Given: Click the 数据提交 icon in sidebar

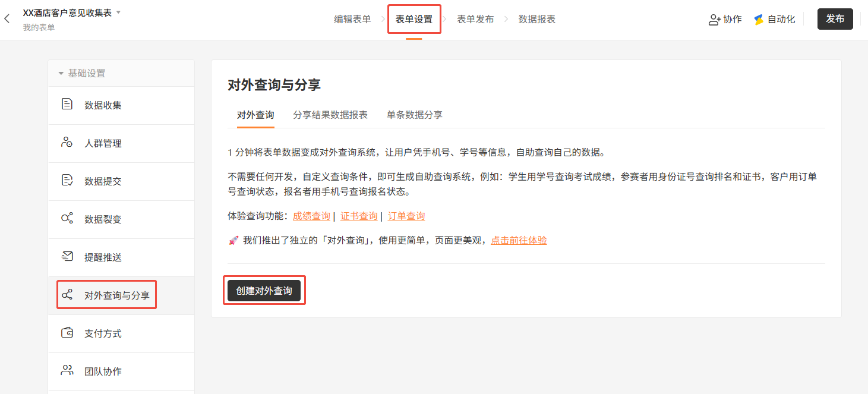Looking at the screenshot, I should 67,181.
